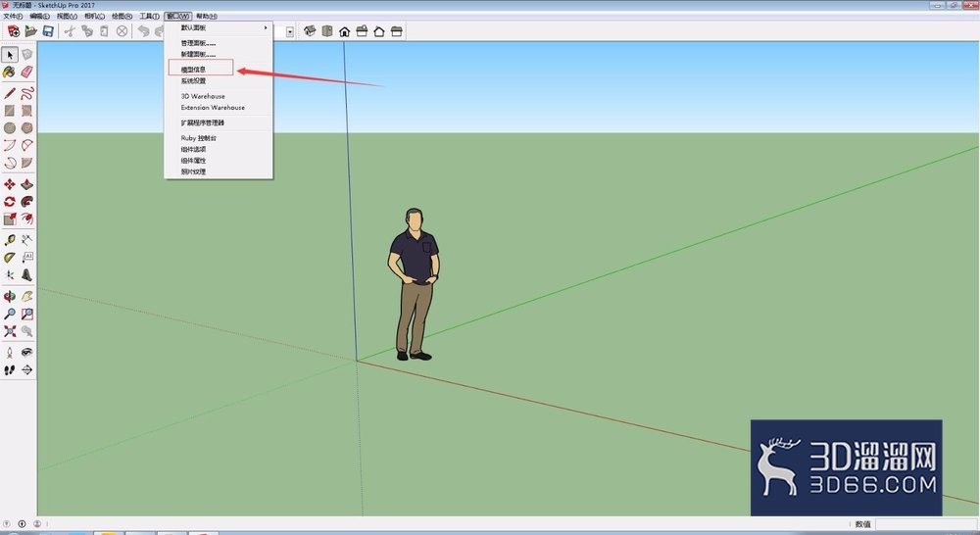Create a new model from toolbar
980x535 pixels.
click(13, 31)
